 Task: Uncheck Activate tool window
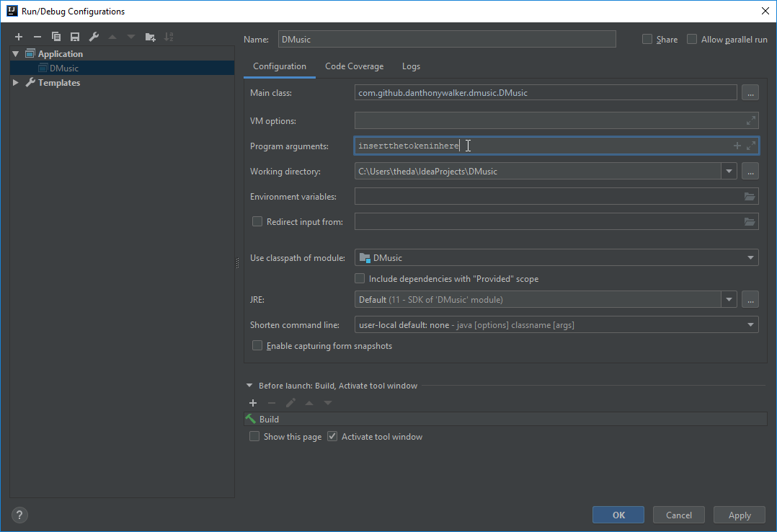click(332, 436)
